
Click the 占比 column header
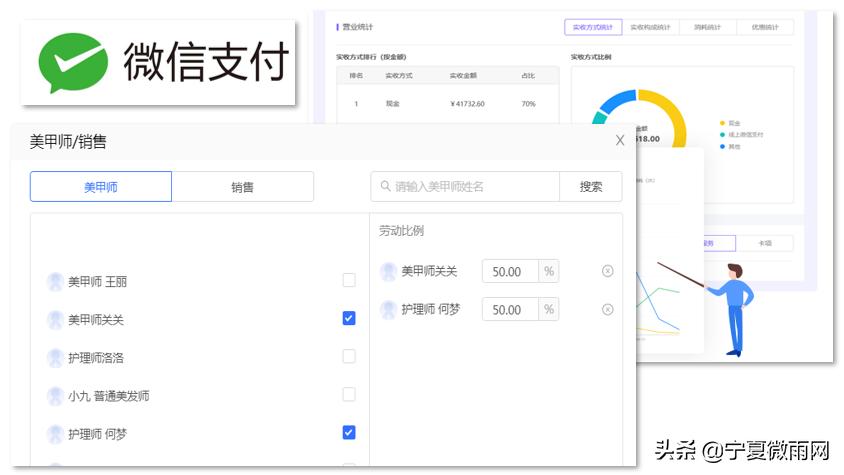(x=528, y=76)
